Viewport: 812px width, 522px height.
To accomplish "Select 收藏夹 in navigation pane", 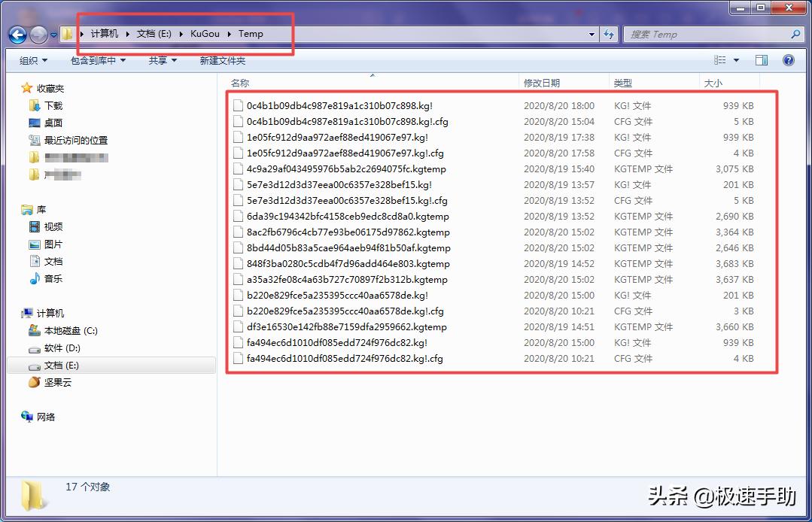I will tap(50, 89).
